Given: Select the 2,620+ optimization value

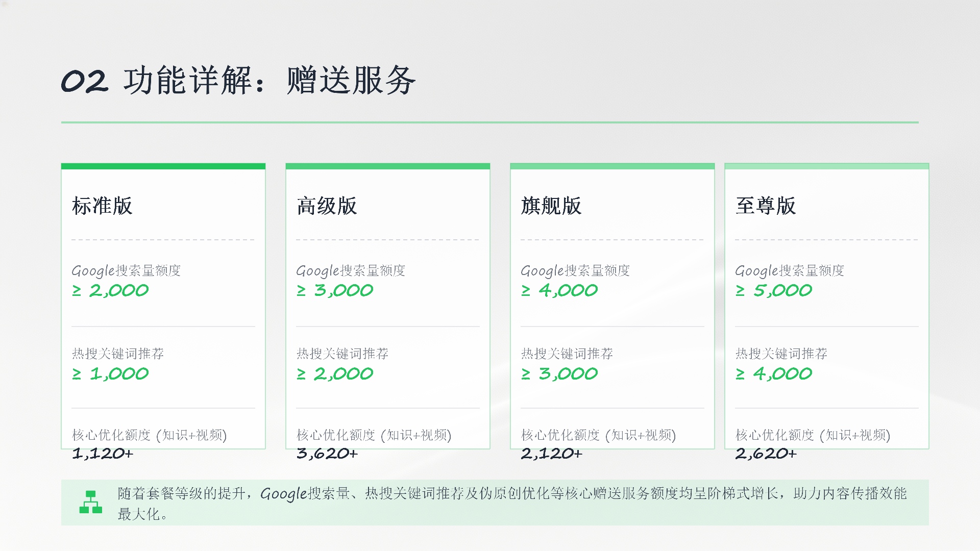Looking at the screenshot, I should 766,453.
